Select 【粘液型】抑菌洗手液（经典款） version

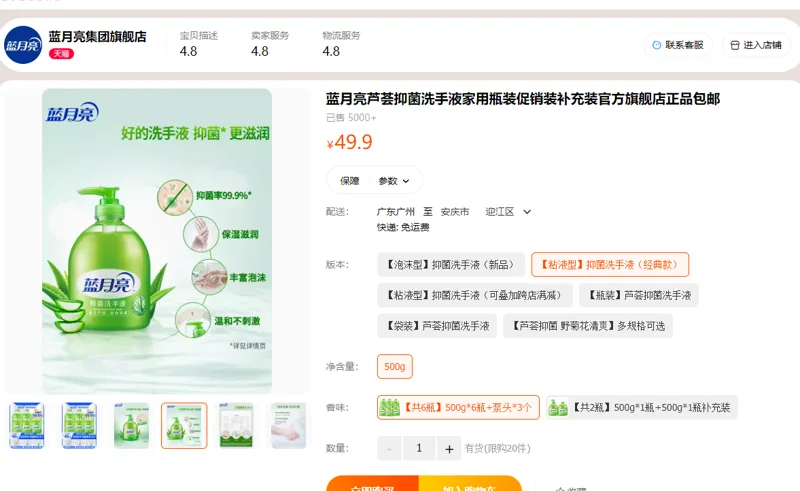point(610,264)
